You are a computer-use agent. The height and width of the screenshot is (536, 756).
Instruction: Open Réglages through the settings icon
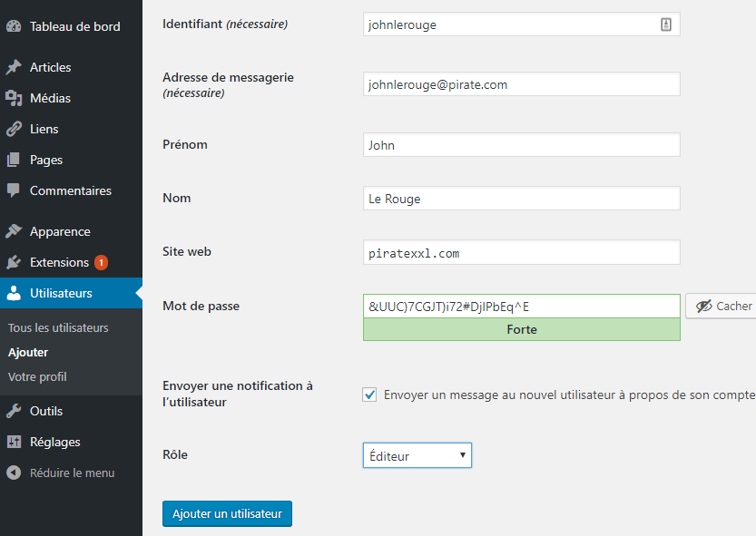tap(15, 442)
